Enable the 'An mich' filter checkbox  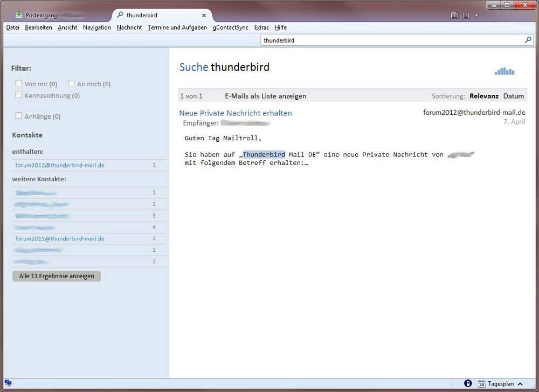(71, 83)
